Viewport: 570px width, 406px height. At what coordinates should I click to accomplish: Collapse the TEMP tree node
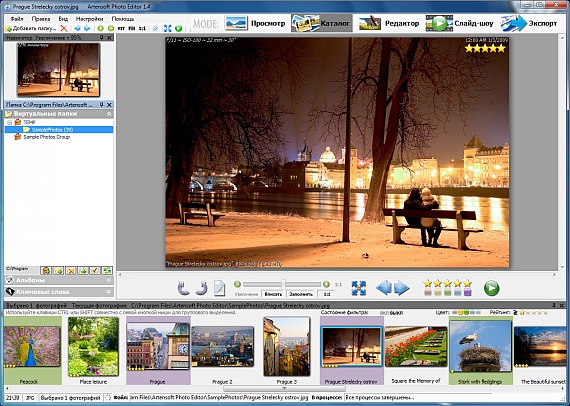tap(10, 122)
